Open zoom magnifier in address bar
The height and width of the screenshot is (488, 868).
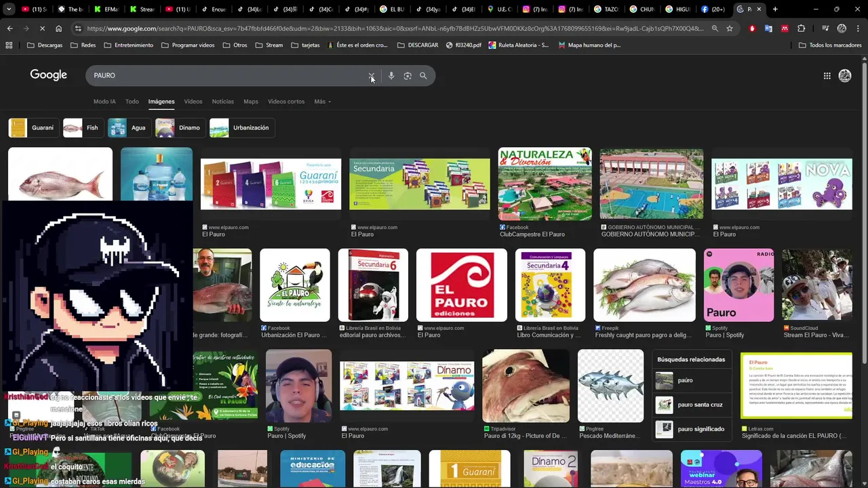[x=715, y=28]
